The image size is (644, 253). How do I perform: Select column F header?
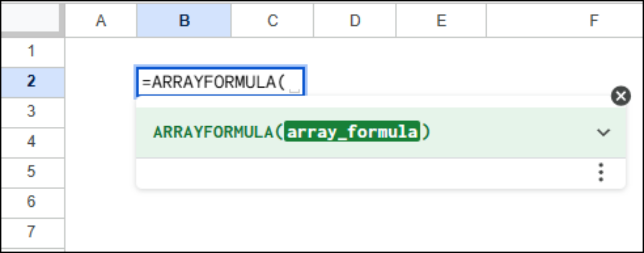(593, 21)
